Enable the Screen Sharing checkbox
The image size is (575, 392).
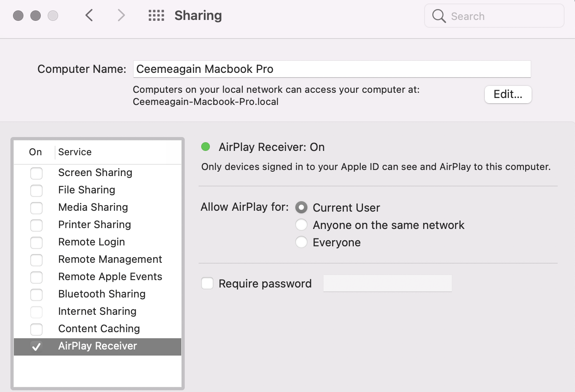coord(36,173)
